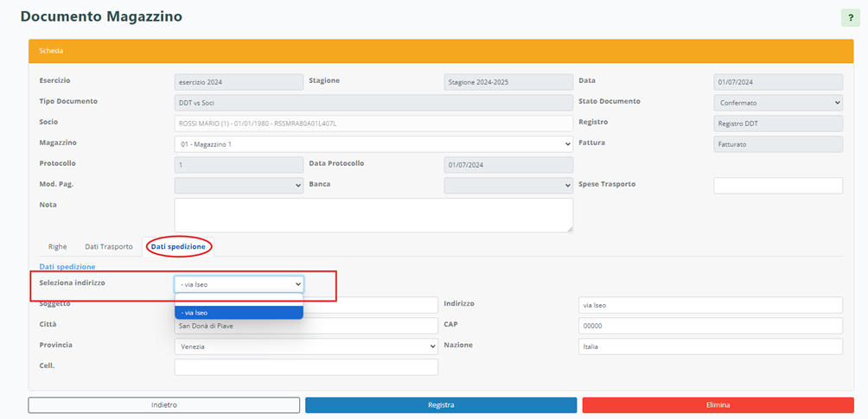Image resolution: width=868 pixels, height=419 pixels.
Task: Click the Socio field with Rossi Mario
Action: click(x=373, y=124)
